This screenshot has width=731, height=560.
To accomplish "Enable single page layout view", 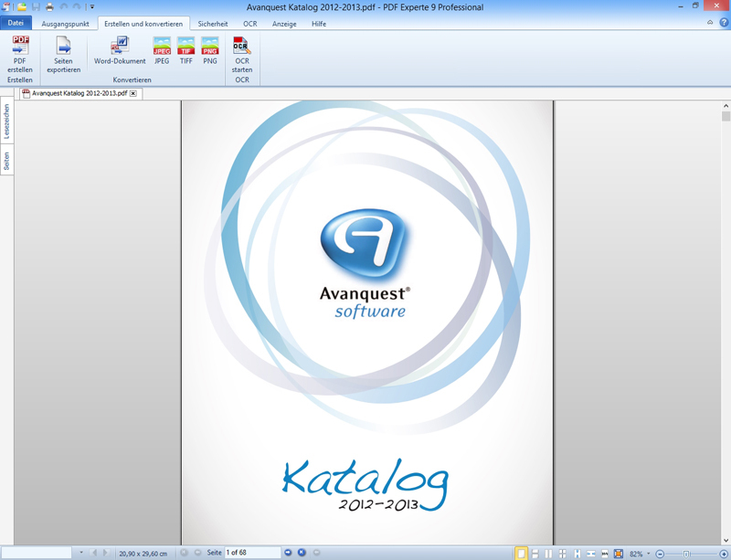I will tap(521, 554).
